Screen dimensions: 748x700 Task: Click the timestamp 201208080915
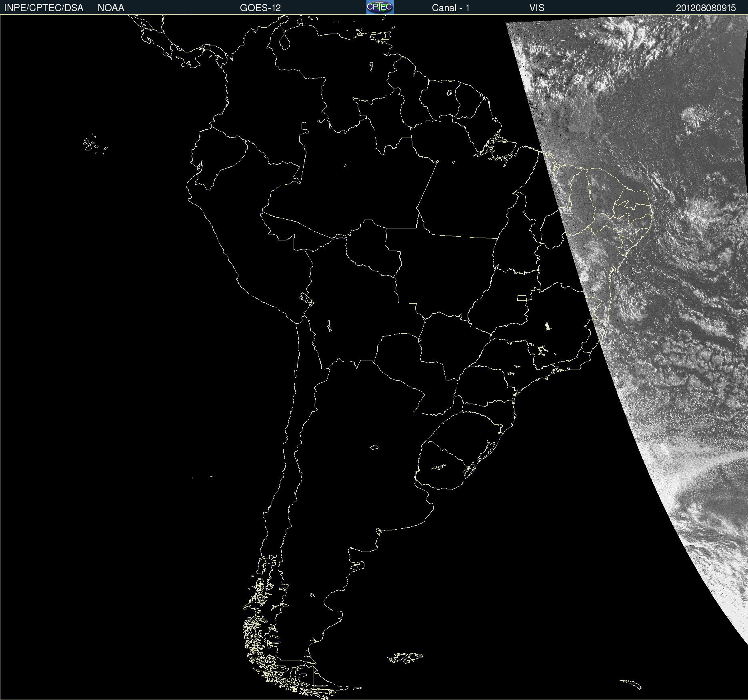(x=706, y=8)
